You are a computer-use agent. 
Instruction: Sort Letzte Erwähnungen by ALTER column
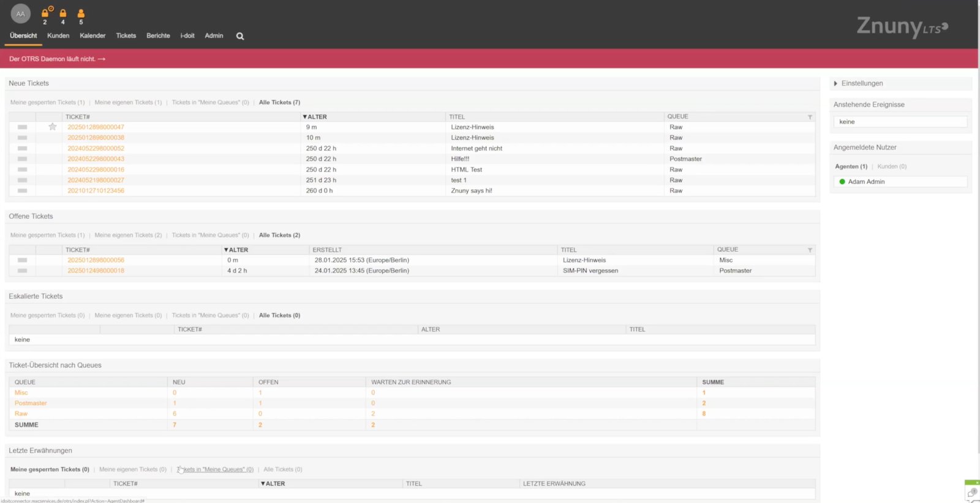tap(273, 483)
